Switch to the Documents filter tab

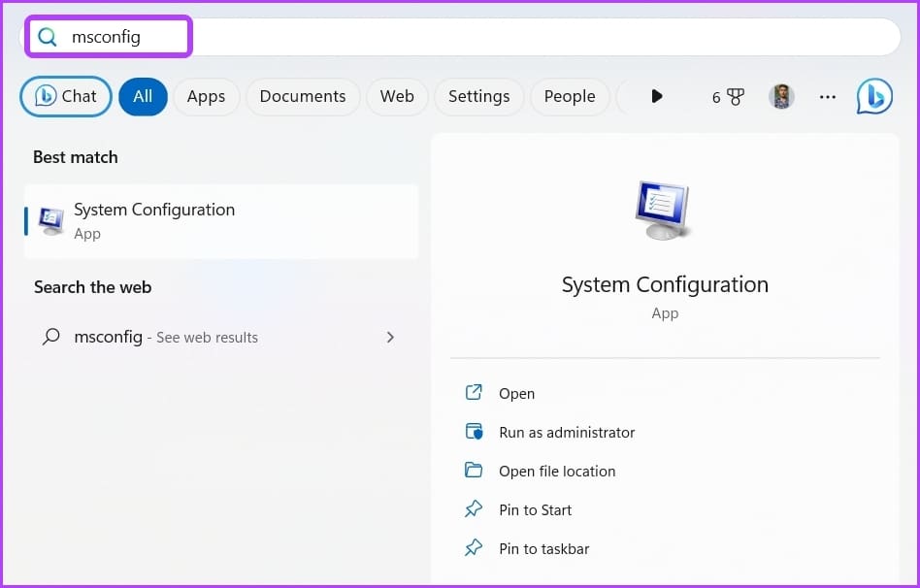tap(303, 96)
